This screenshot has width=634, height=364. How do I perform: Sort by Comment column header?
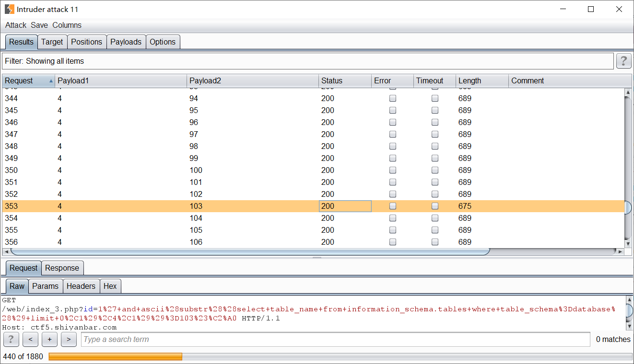coord(570,81)
